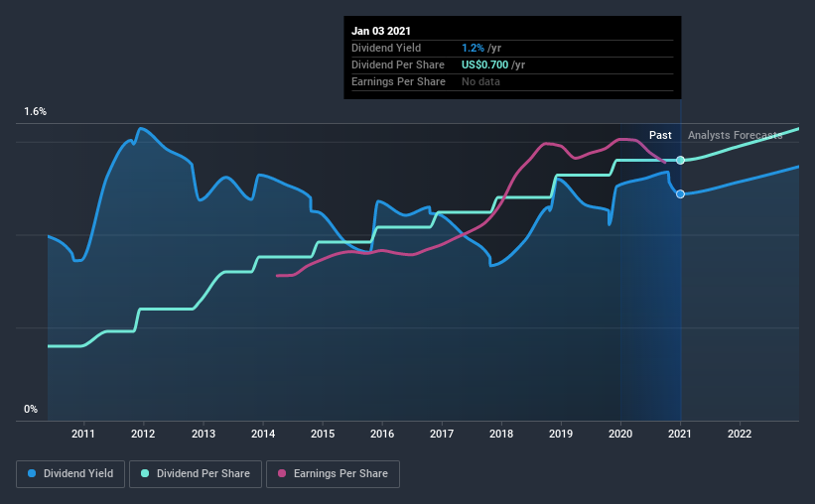Click the Past label on chart

point(660,135)
